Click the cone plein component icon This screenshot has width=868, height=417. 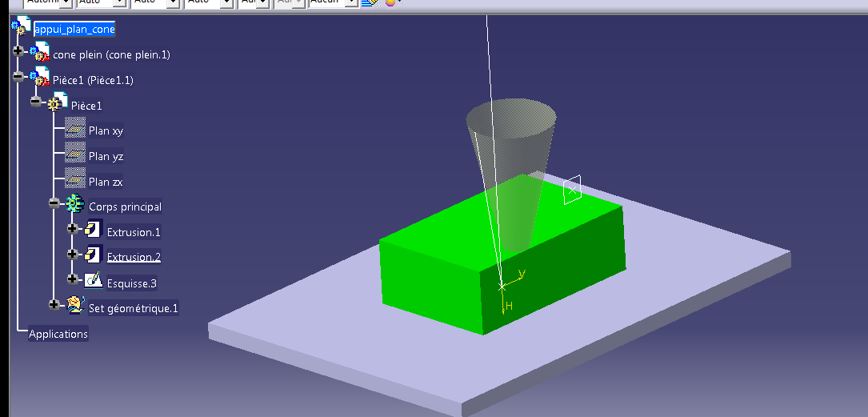coord(40,54)
